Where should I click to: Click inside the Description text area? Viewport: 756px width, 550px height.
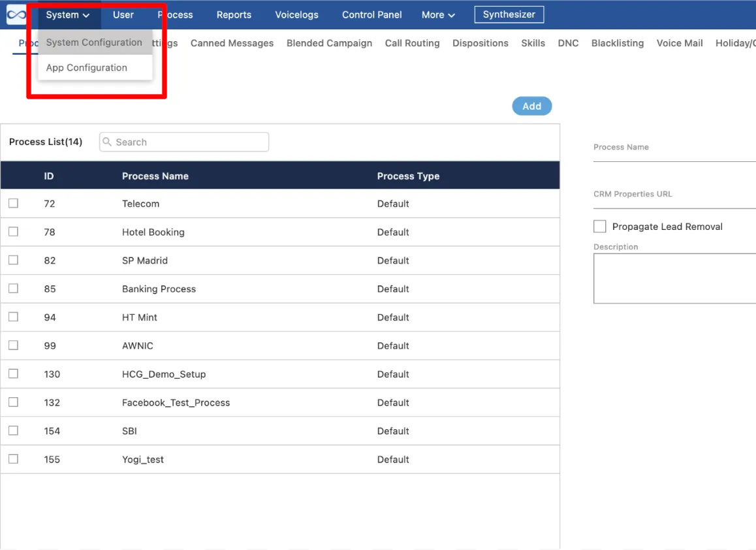(x=674, y=278)
